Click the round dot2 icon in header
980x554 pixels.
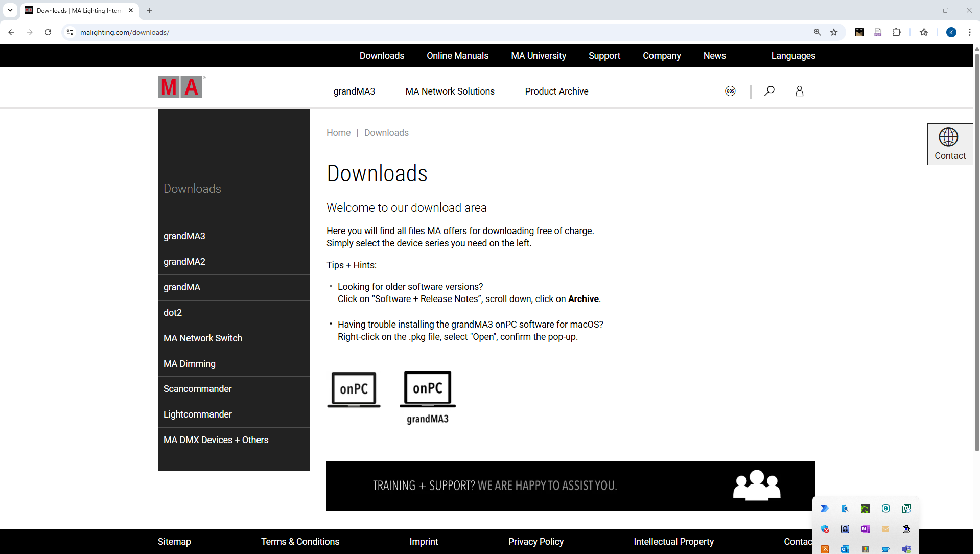tap(730, 91)
